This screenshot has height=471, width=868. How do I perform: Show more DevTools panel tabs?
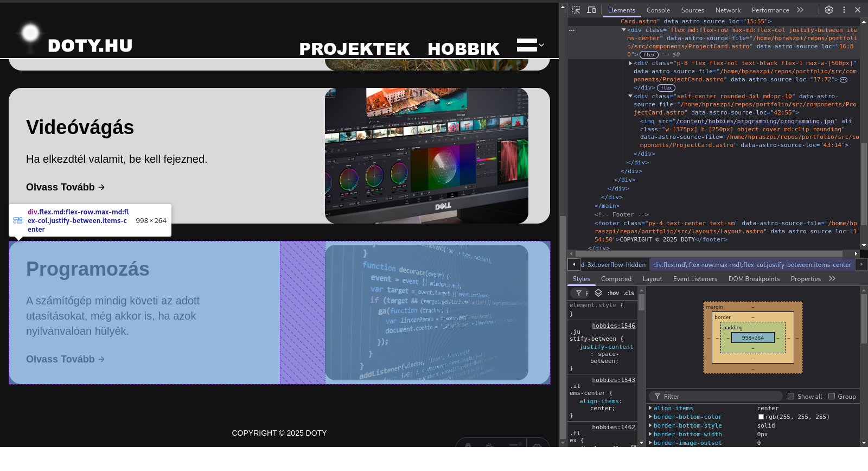(x=800, y=10)
